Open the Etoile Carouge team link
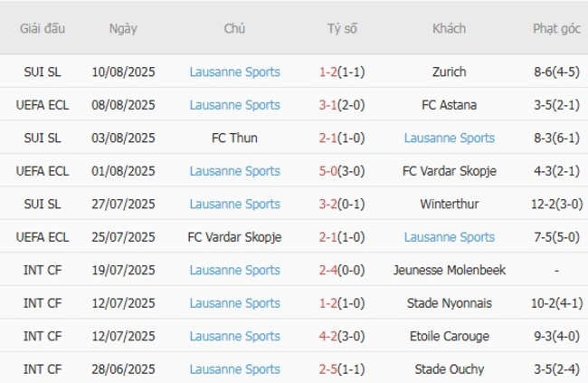Screen dimensions: 588x383 point(449,336)
